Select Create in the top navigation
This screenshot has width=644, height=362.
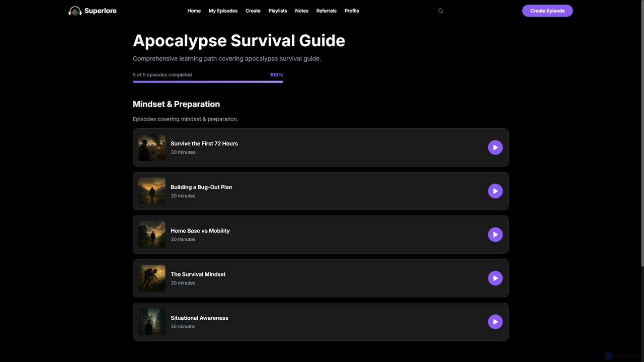[253, 11]
